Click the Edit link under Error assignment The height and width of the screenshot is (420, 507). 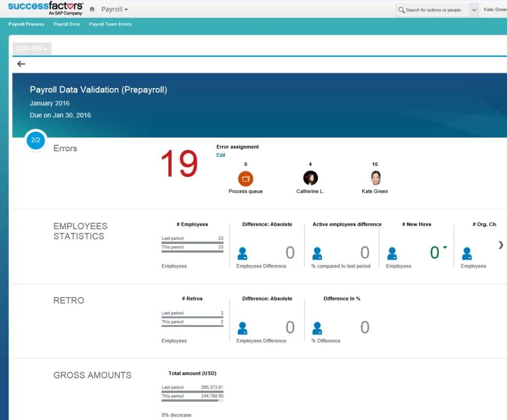coord(220,155)
